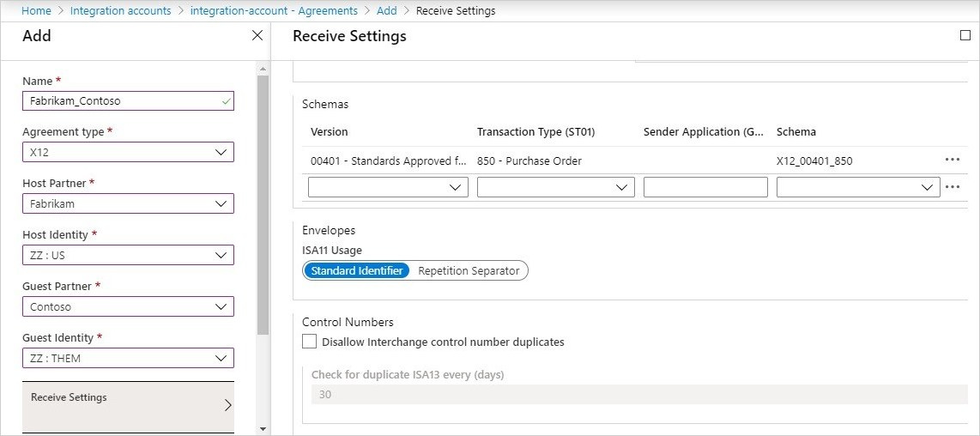Open the empty Version dropdown in Schemas
The width and height of the screenshot is (980, 436).
[x=388, y=187]
